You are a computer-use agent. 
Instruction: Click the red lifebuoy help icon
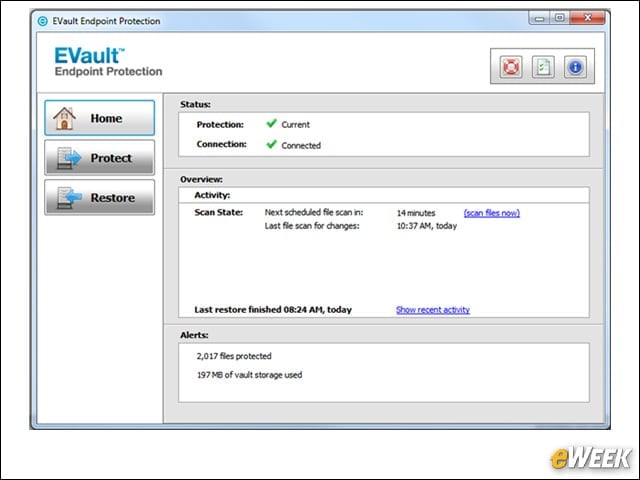pyautogui.click(x=511, y=67)
